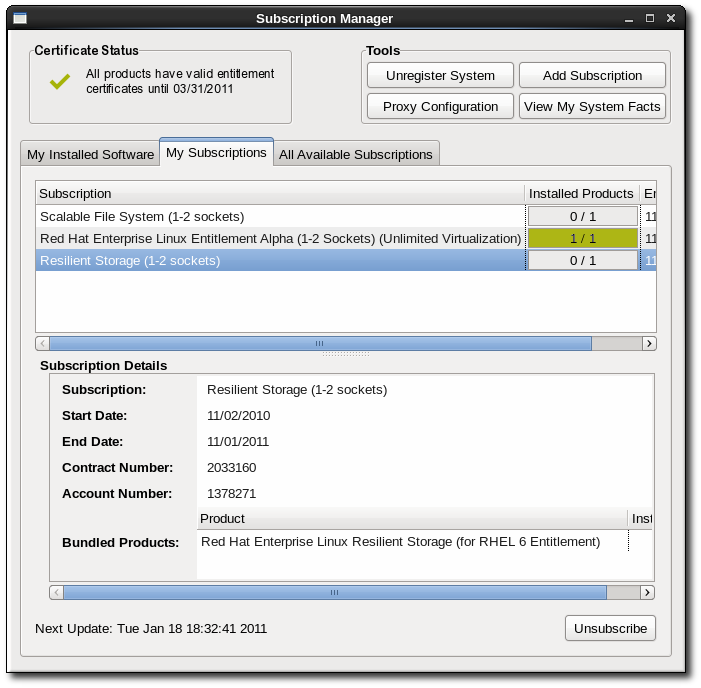The height and width of the screenshot is (688, 701).
Task: Sort by Subscription column header
Action: click(x=280, y=194)
